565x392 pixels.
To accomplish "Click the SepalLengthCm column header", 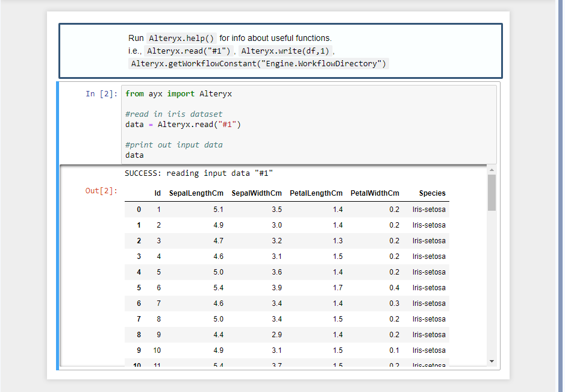I will click(196, 193).
